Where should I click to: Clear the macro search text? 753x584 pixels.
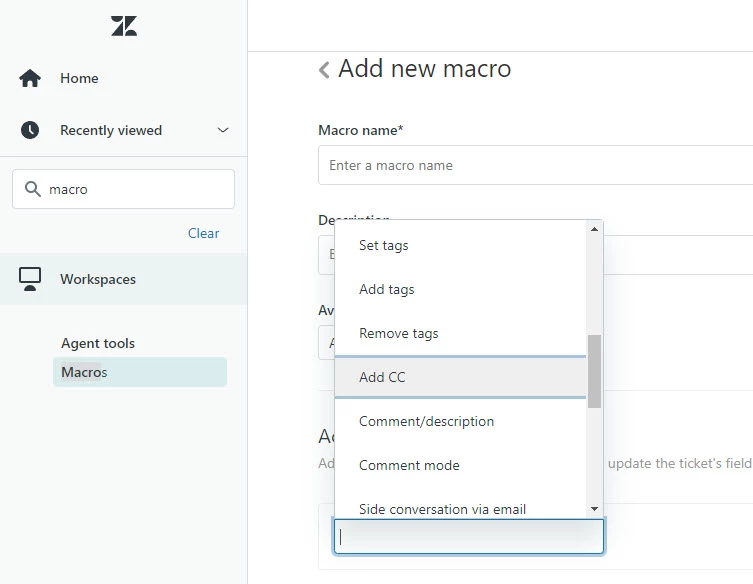click(203, 233)
